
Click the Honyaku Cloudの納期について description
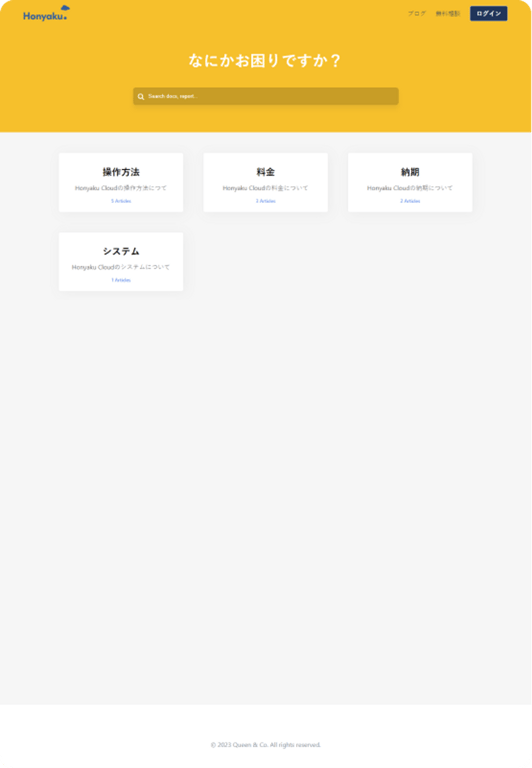pyautogui.click(x=410, y=188)
